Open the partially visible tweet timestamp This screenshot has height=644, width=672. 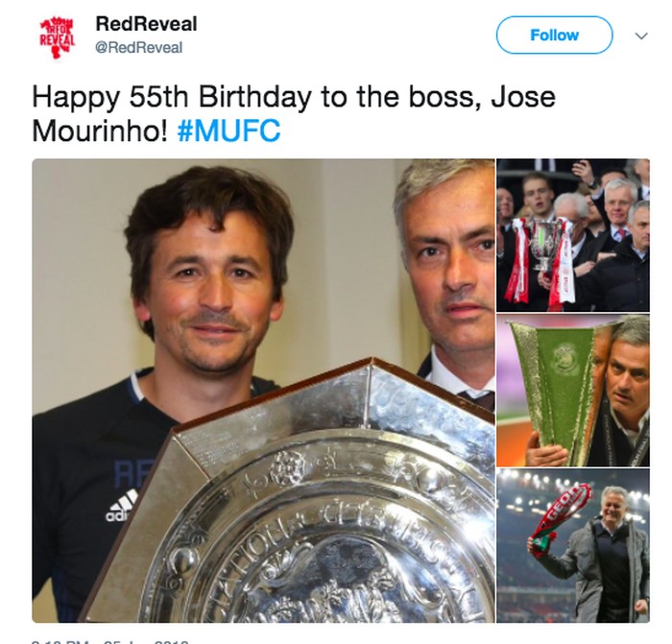coord(109,641)
